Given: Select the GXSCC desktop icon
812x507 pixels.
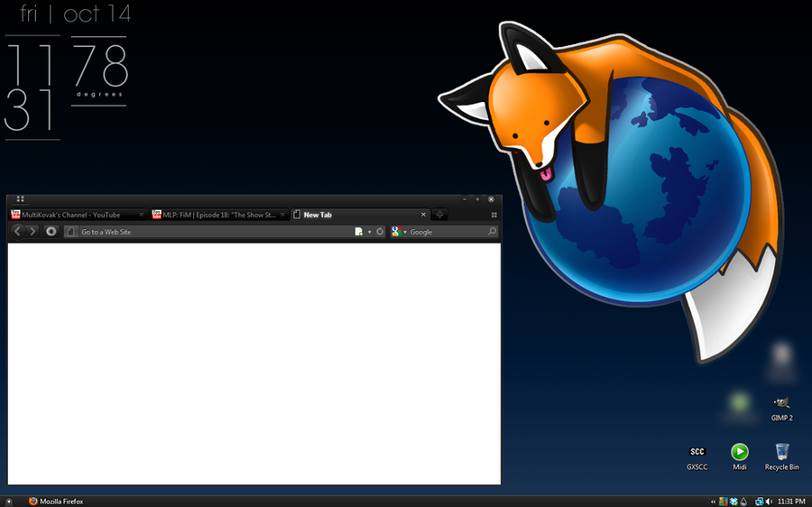Looking at the screenshot, I should click(x=697, y=456).
